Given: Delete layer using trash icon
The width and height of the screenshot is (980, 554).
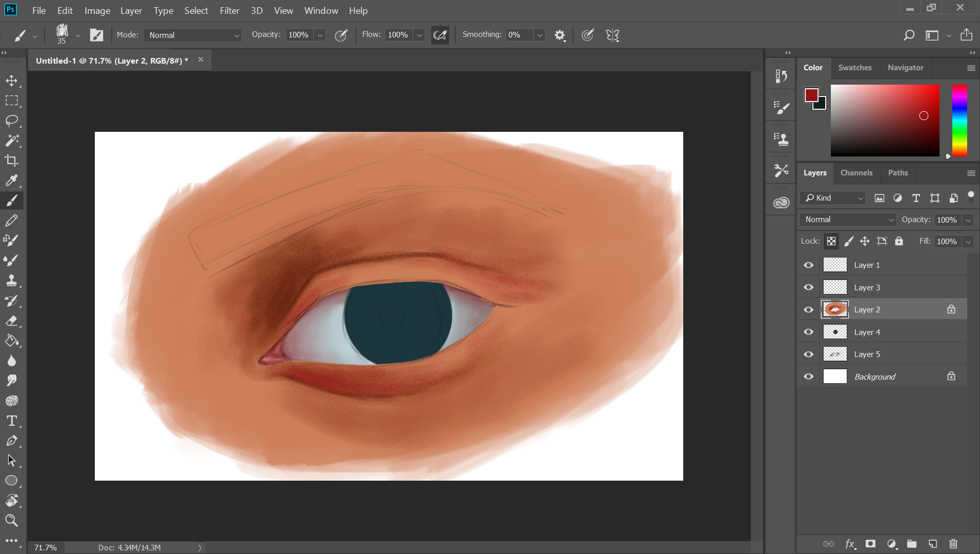Looking at the screenshot, I should [953, 544].
